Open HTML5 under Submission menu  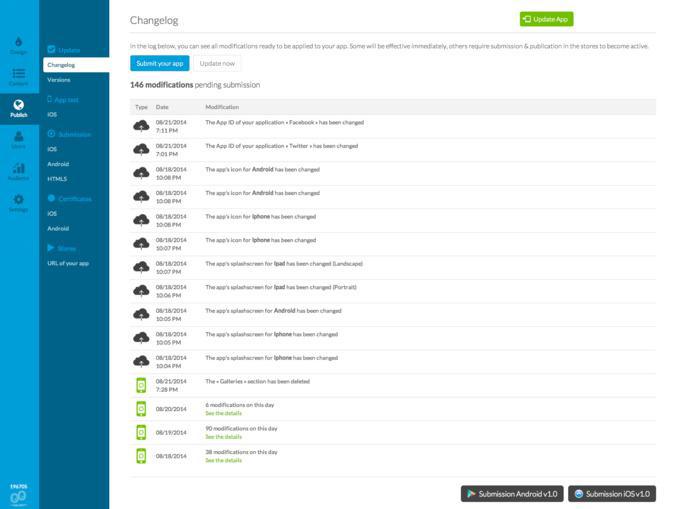(57, 178)
